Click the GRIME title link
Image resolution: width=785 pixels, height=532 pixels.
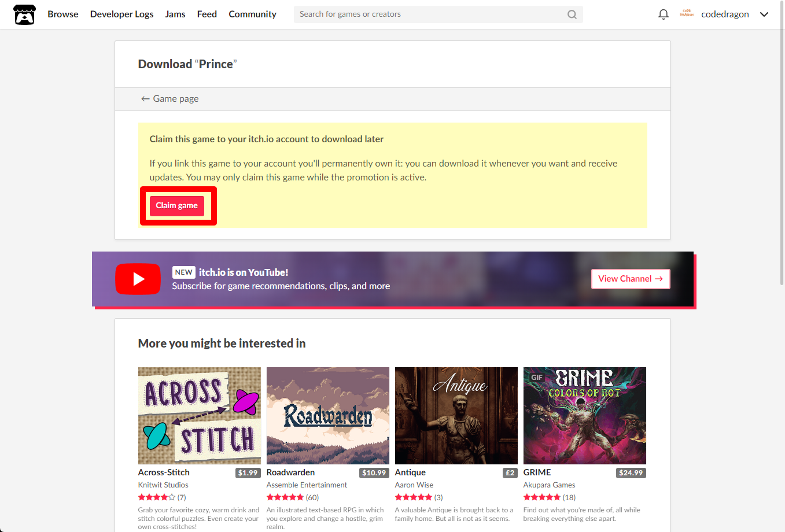[x=537, y=472]
